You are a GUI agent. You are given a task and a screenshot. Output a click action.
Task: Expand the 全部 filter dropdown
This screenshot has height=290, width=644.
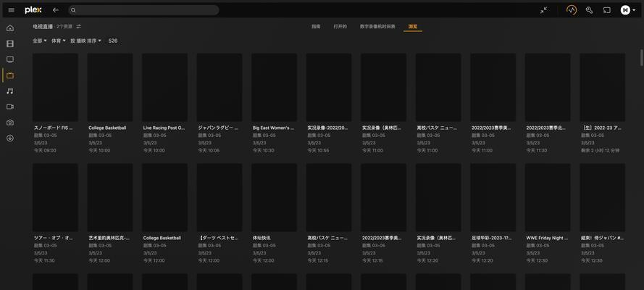[40, 41]
